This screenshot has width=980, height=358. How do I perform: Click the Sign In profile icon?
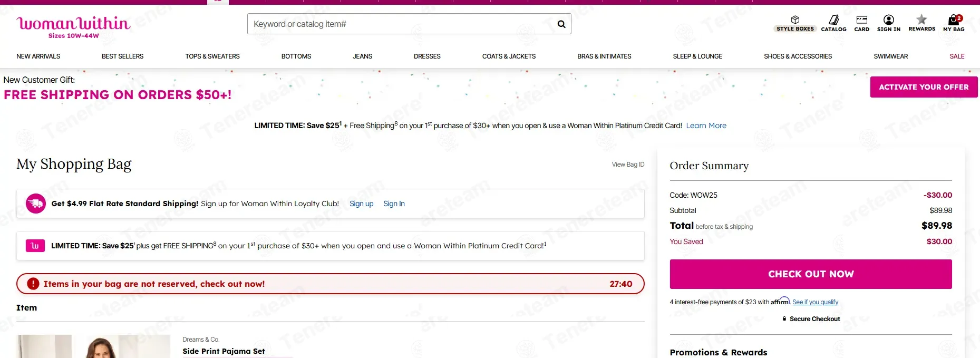tap(889, 24)
